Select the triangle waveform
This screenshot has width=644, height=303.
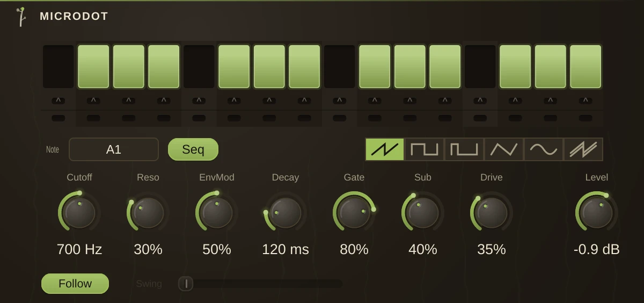[504, 149]
